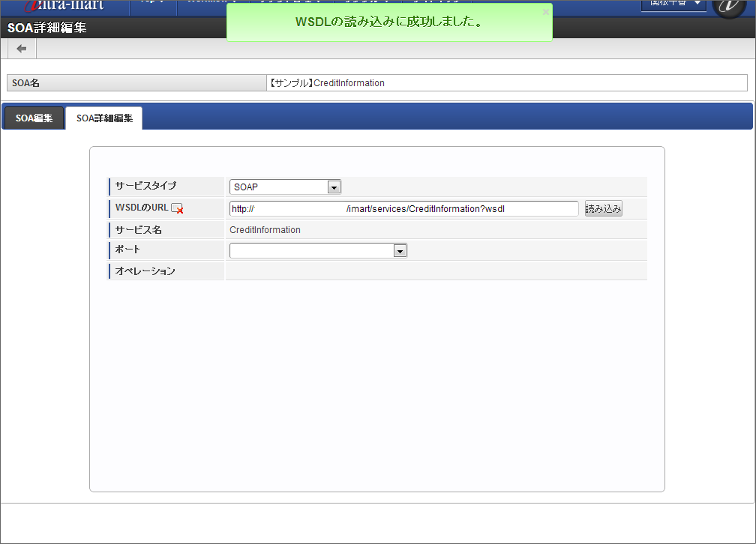The height and width of the screenshot is (544, 756).
Task: Go back with the left arrow icon
Action: pos(22,49)
